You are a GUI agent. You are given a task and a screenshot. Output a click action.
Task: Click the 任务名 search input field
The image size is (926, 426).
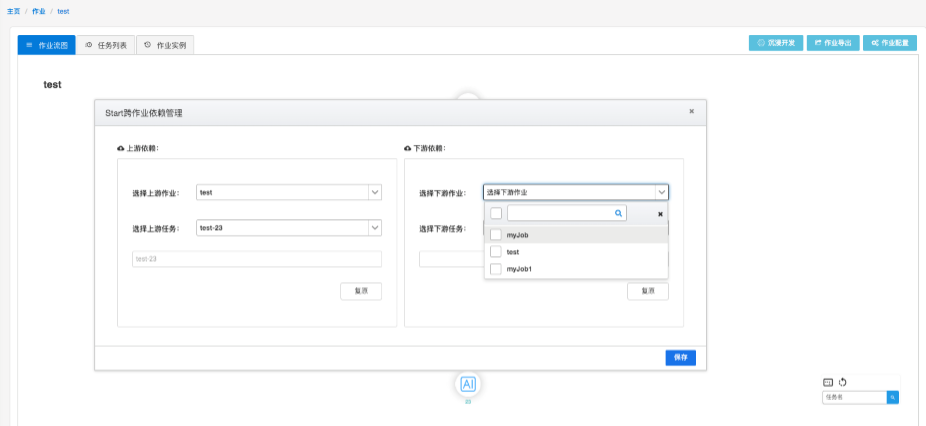(854, 397)
